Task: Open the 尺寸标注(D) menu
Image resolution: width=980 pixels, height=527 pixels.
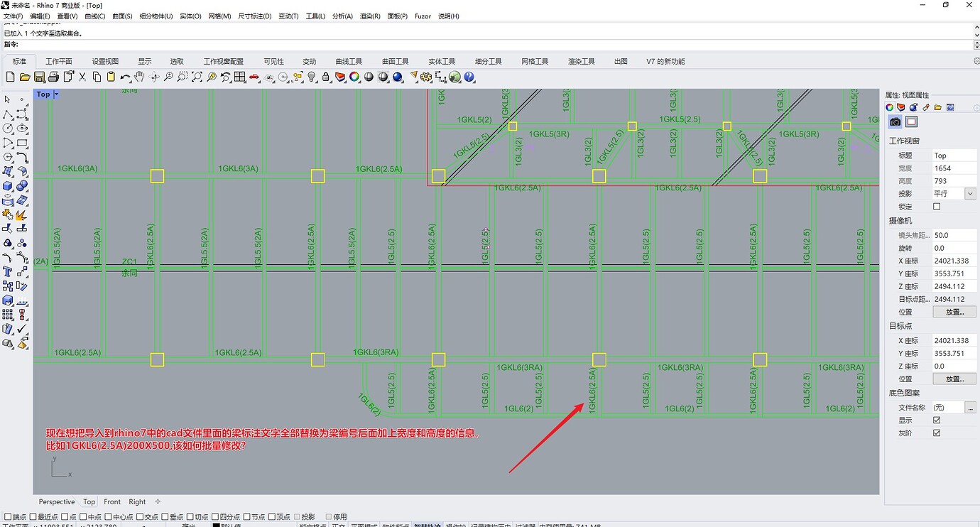Action: point(255,16)
